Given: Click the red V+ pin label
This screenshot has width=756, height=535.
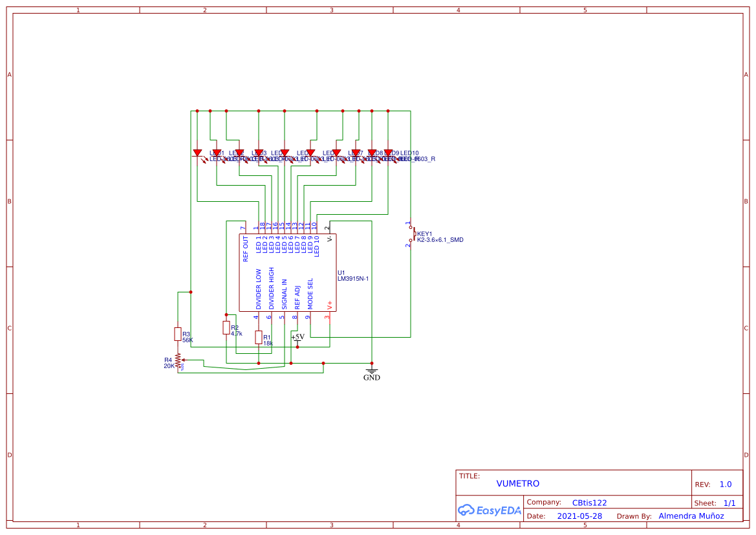Looking at the screenshot, I should tap(330, 305).
